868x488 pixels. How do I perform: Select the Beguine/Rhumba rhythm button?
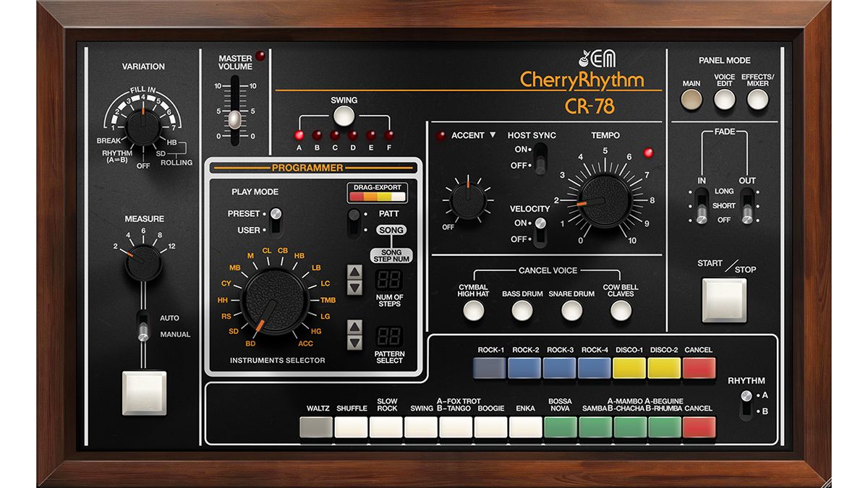pos(664,427)
